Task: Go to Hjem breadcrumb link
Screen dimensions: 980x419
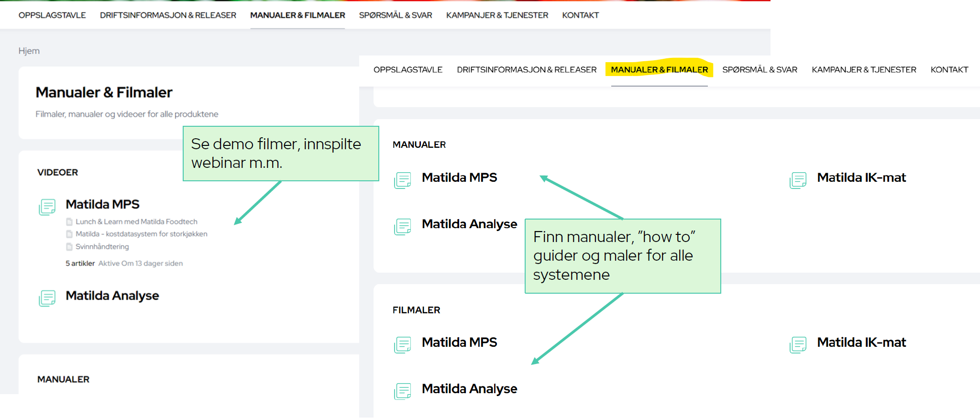Action: click(29, 51)
